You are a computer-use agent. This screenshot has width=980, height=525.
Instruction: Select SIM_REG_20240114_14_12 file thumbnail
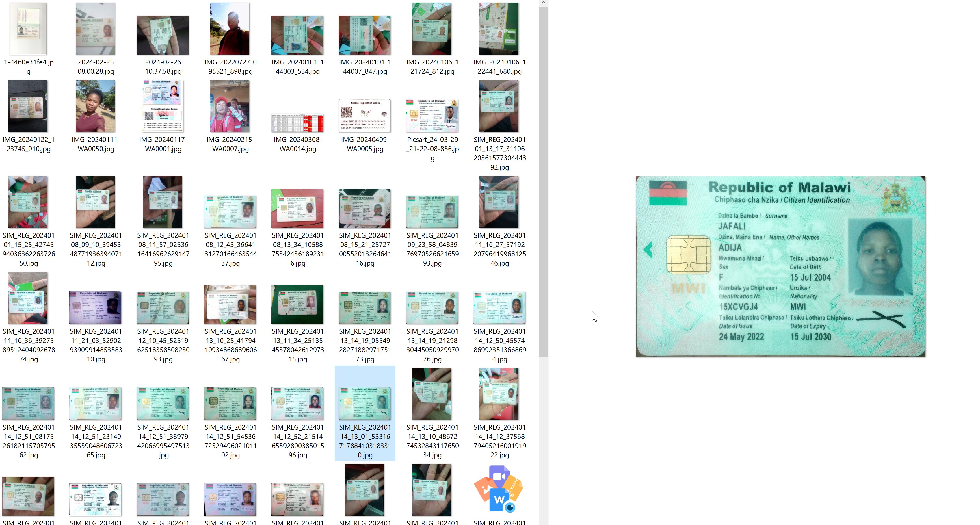[x=499, y=394]
